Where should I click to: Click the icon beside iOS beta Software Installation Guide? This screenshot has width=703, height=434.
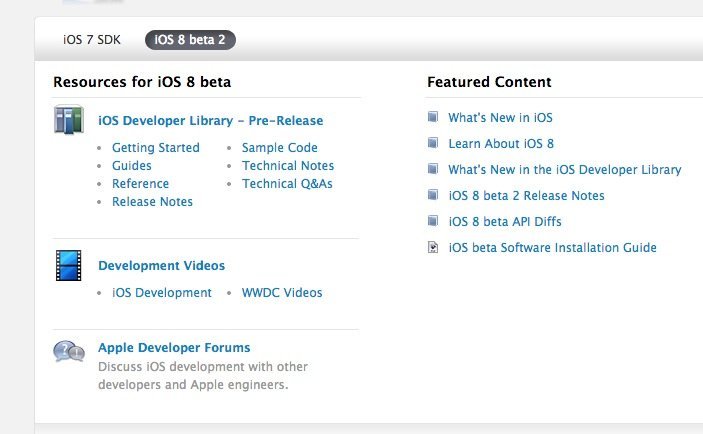433,247
